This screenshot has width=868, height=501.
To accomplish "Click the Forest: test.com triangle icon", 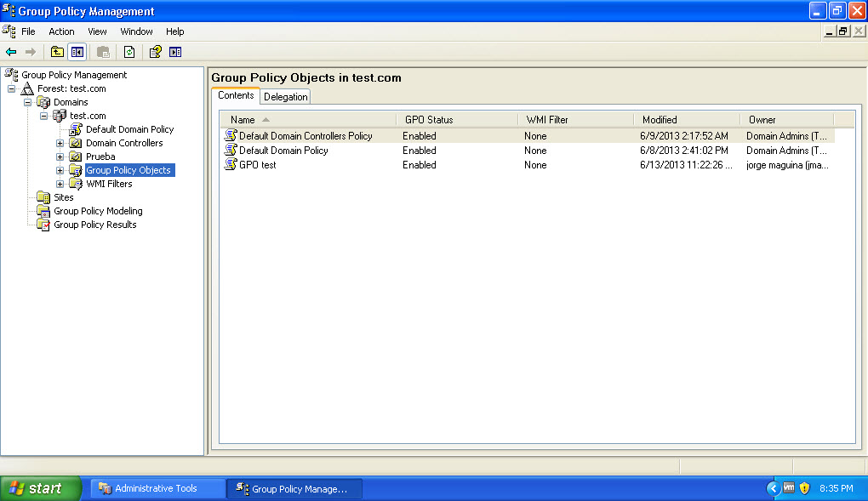I will click(27, 88).
